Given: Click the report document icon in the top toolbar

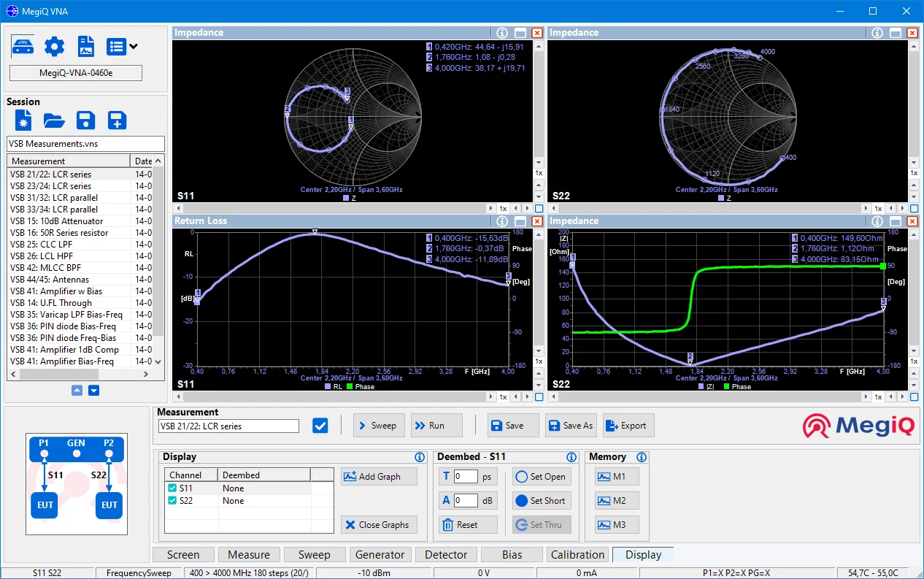Looking at the screenshot, I should point(86,47).
